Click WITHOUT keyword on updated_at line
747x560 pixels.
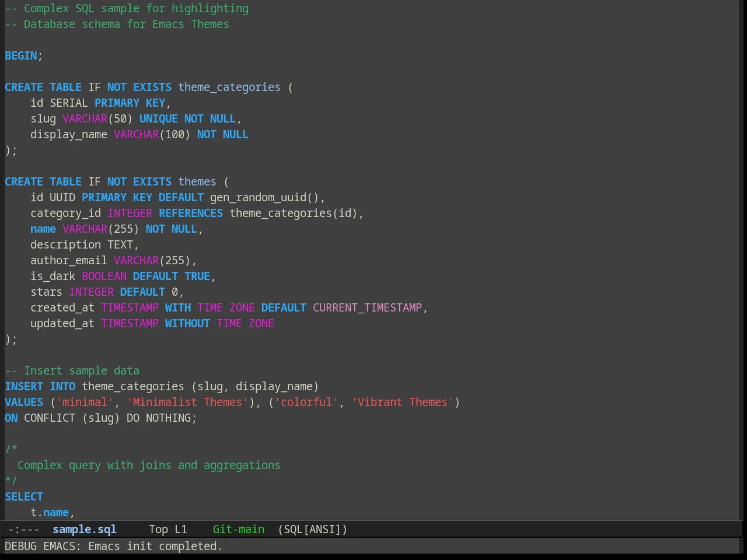point(187,323)
